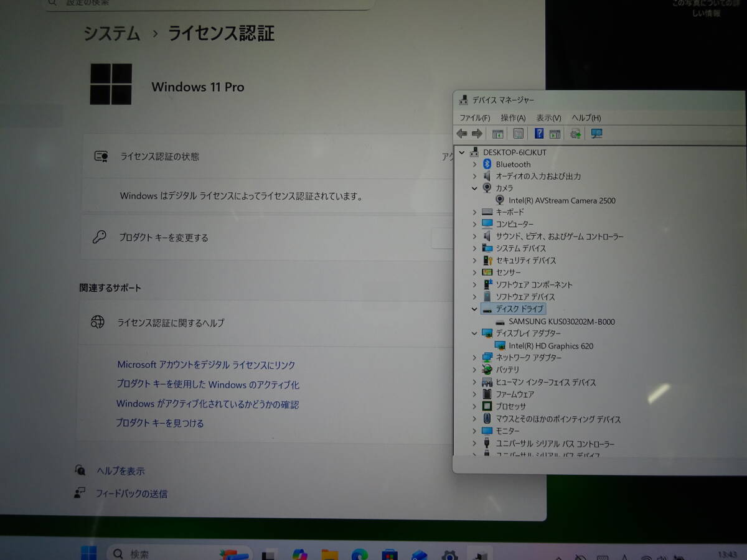This screenshot has height=560, width=747.
Task: Click the ファームウェア icon
Action: (x=487, y=394)
